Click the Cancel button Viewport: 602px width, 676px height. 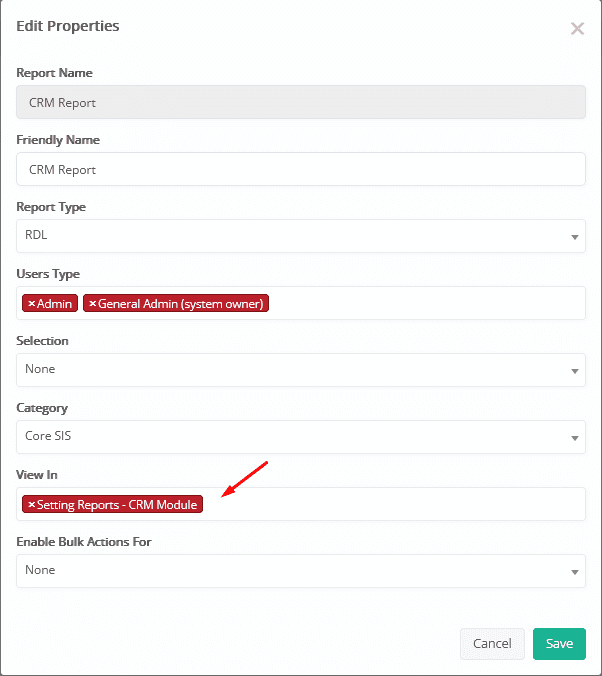coord(492,644)
